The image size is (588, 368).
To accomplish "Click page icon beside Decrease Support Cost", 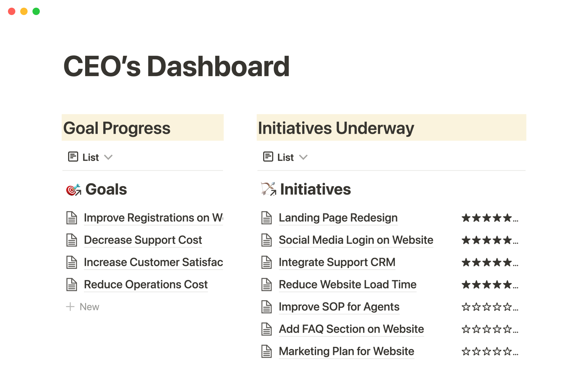I will click(x=72, y=240).
